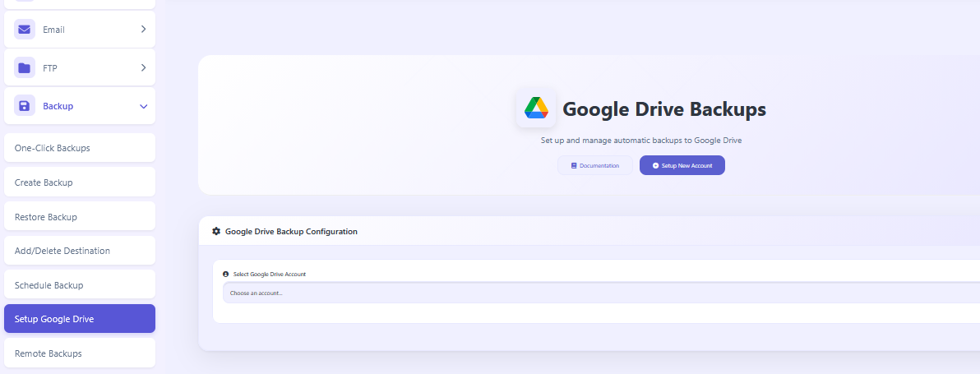Click the Email envelope icon in sidebar
The height and width of the screenshot is (374, 980).
[x=25, y=30]
